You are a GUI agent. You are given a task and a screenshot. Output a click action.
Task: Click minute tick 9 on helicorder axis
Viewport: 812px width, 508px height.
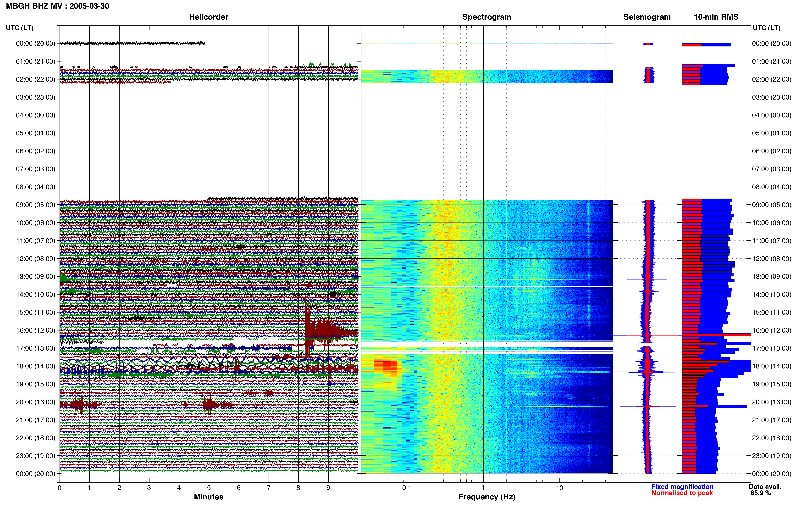(x=328, y=487)
